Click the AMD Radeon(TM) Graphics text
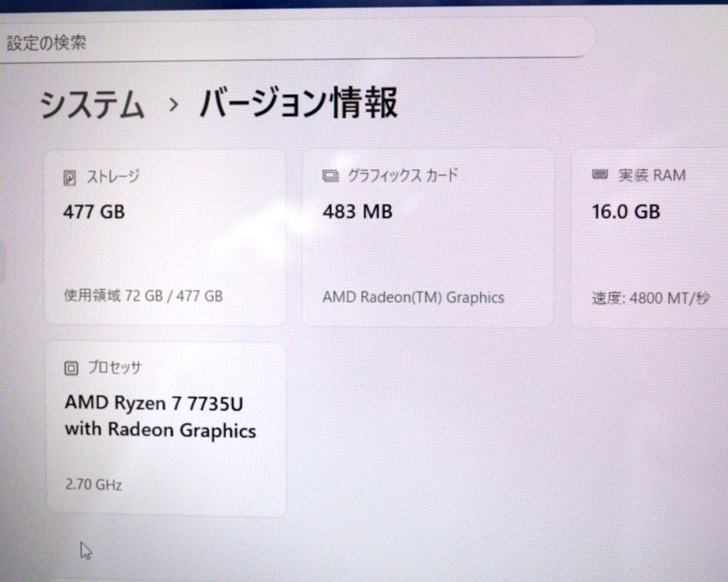 (413, 297)
